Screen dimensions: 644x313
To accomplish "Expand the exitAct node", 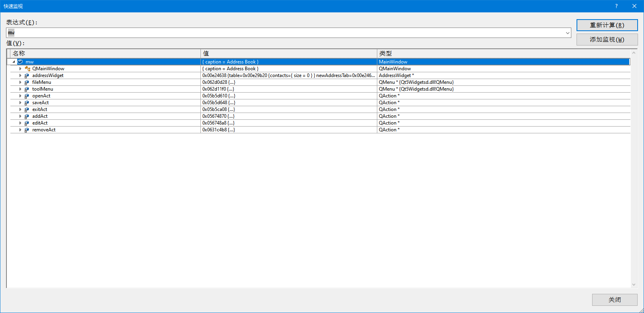I will pyautogui.click(x=20, y=109).
